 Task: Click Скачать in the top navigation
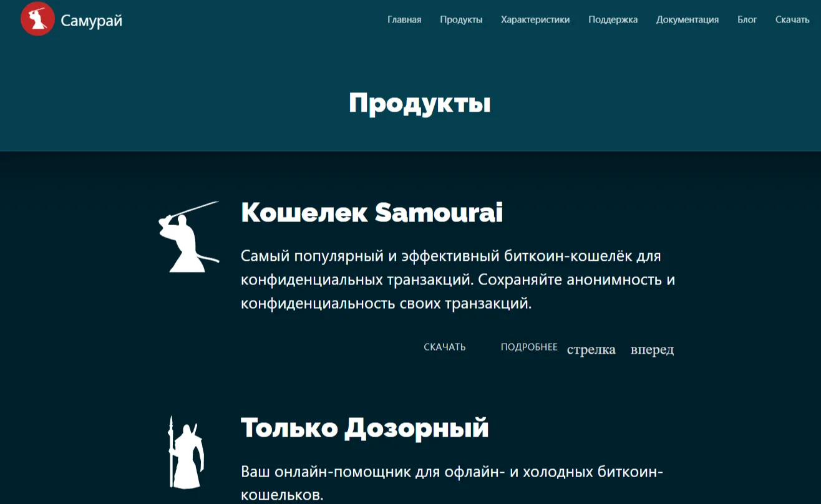[x=792, y=20]
